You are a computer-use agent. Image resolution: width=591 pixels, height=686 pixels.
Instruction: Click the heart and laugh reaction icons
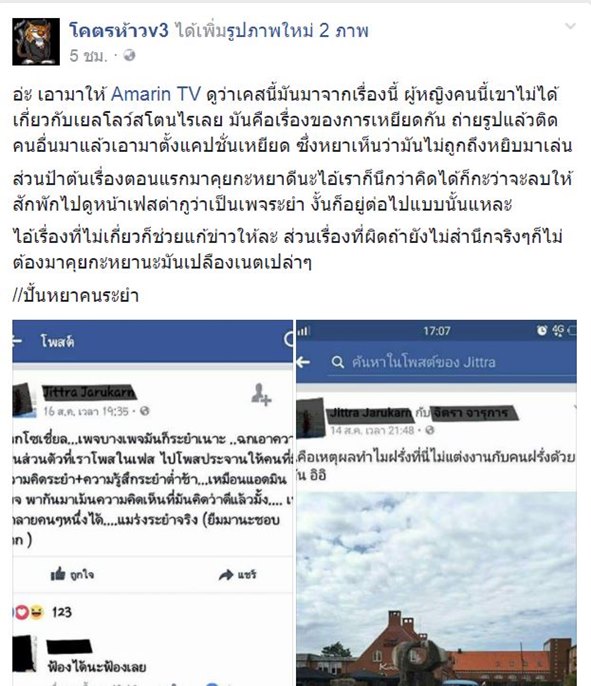click(29, 612)
